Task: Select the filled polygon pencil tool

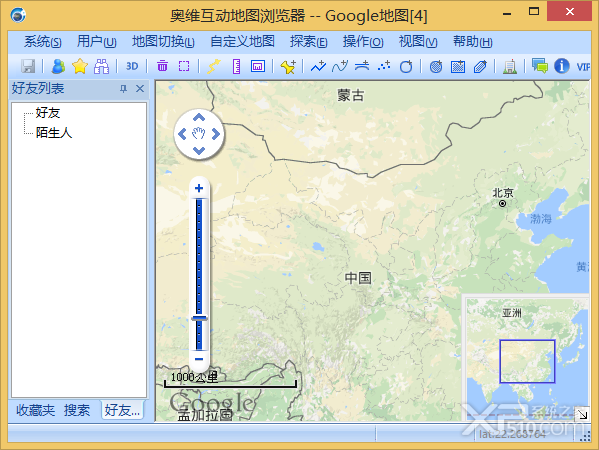Action: tap(480, 66)
